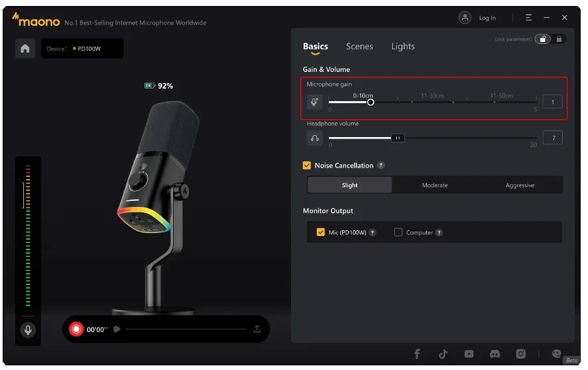Click the microphone gain slider handle
588x370 pixels.
point(370,102)
